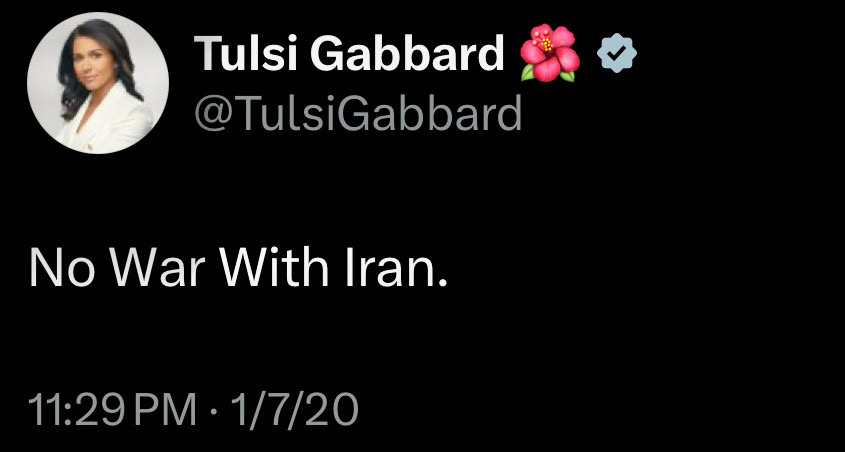This screenshot has height=452, width=845.
Task: Click the blue verified checkmark badge
Action: (616, 54)
